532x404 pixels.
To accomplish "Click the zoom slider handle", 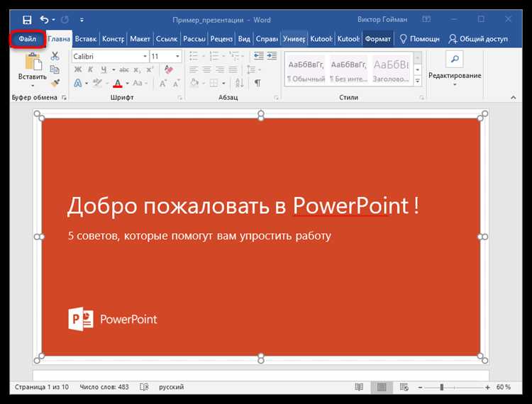I will click(441, 387).
